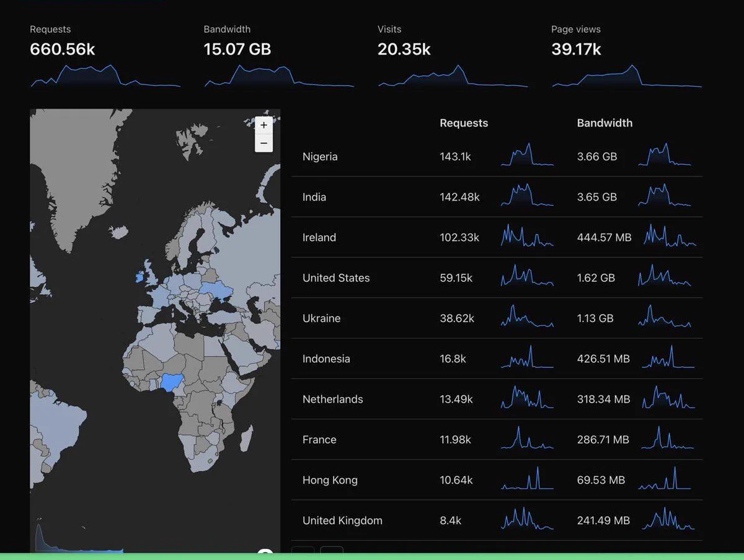Click India's 142.48k requests value

tap(459, 197)
